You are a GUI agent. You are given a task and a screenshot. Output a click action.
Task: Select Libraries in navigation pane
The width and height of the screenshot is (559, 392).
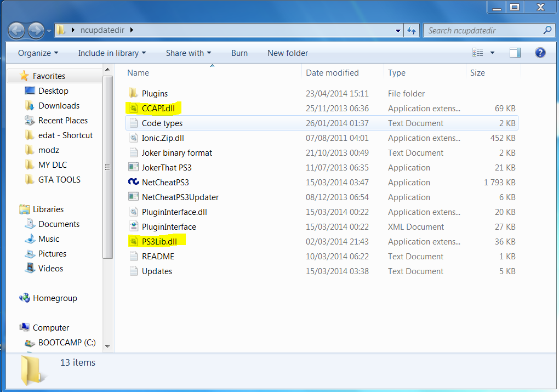pos(48,209)
